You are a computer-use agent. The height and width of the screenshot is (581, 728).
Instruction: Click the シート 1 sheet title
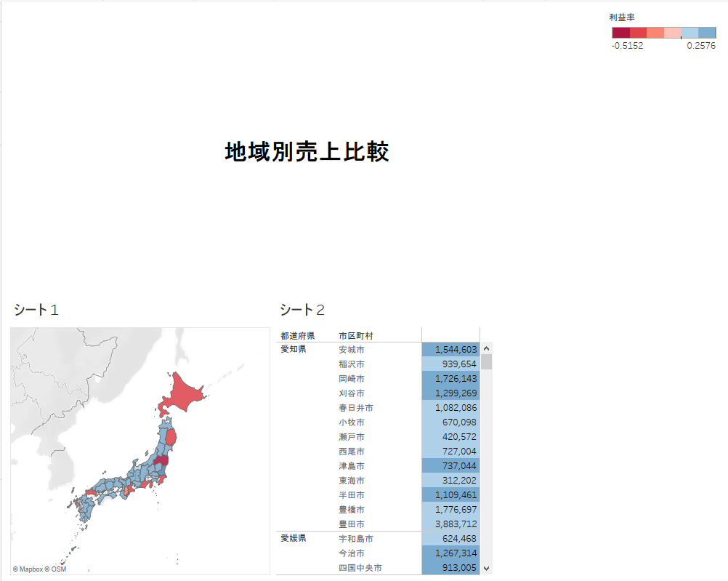click(36, 310)
